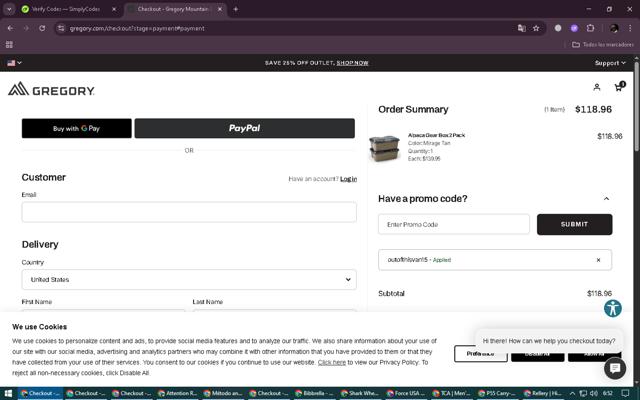Open the Windows notification center icon
Viewport: 640px width, 400px height.
click(625, 393)
